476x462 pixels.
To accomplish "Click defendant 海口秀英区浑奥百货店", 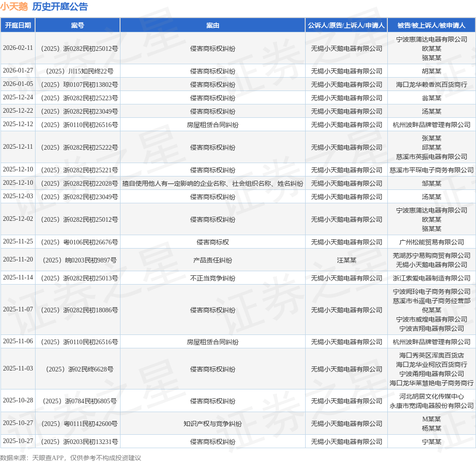I will [431, 355].
